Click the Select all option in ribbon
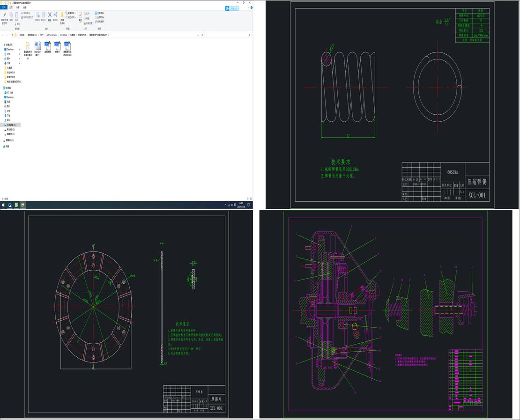 tap(100, 13)
